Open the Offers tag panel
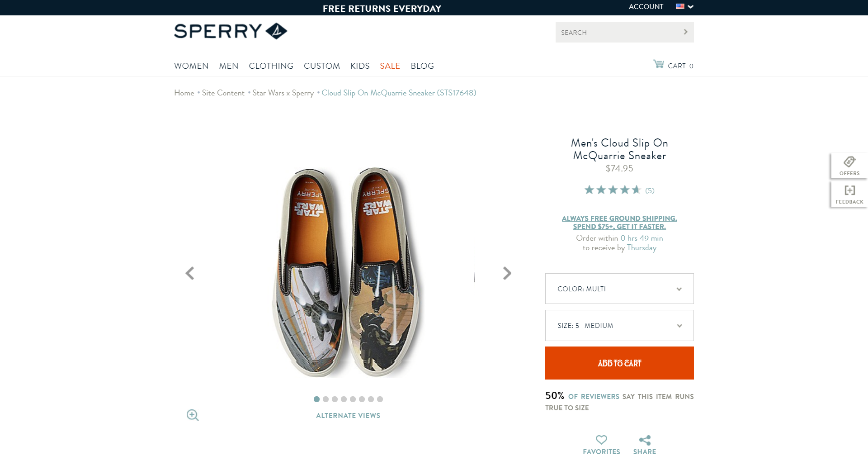 (x=849, y=166)
